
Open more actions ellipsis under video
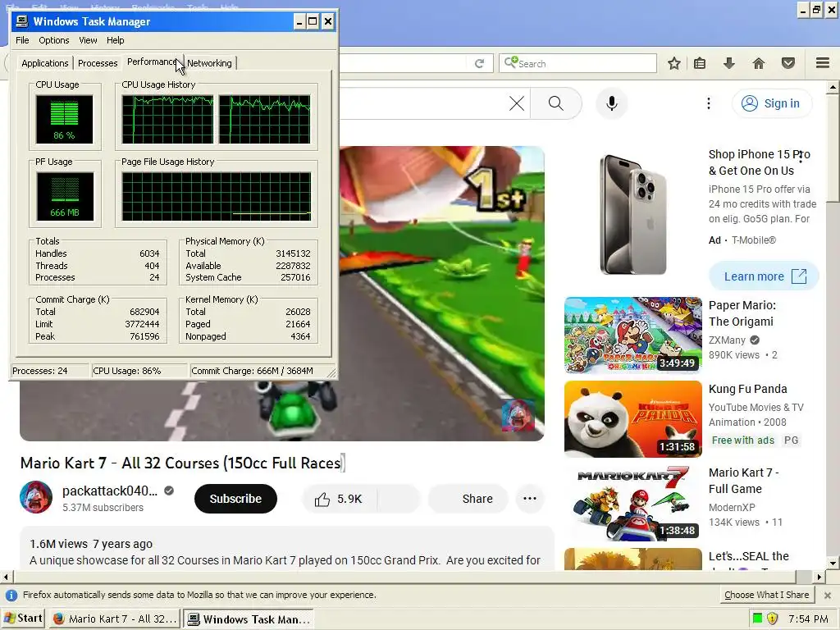click(x=530, y=499)
